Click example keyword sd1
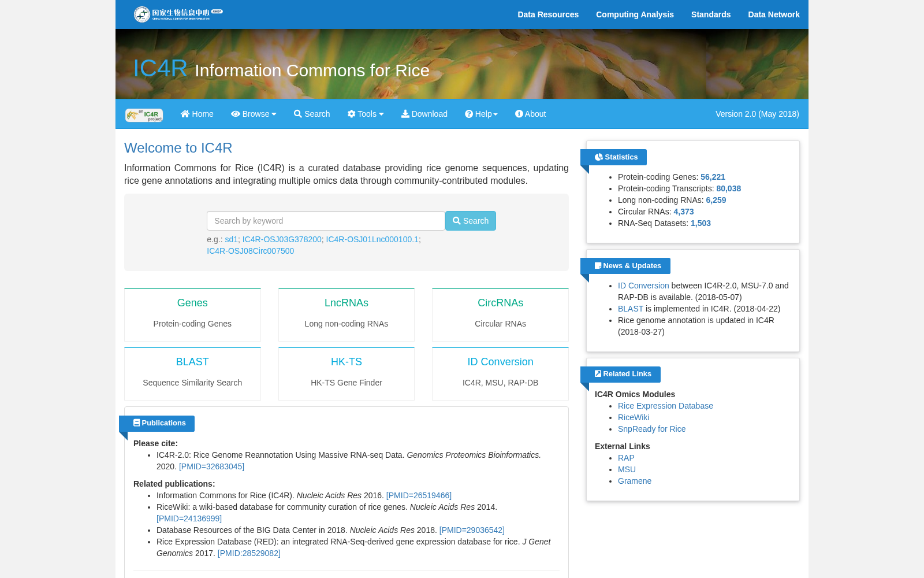Viewport: 924px width, 578px height. (x=231, y=239)
